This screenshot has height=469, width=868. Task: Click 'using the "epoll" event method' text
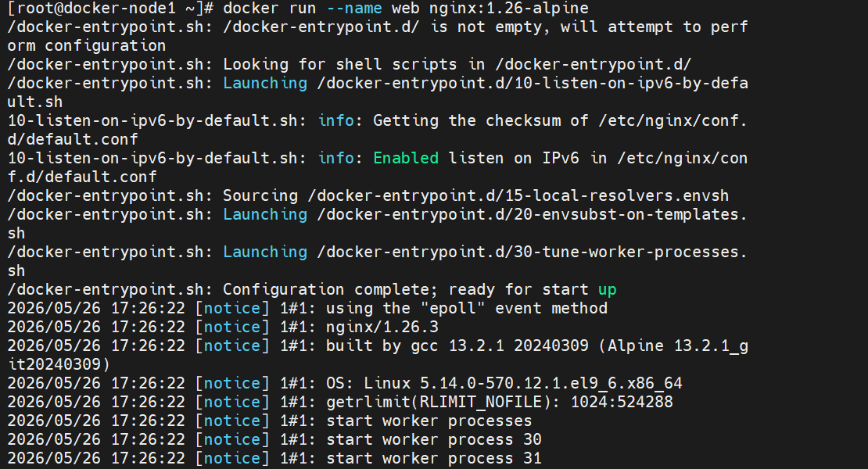tap(467, 309)
